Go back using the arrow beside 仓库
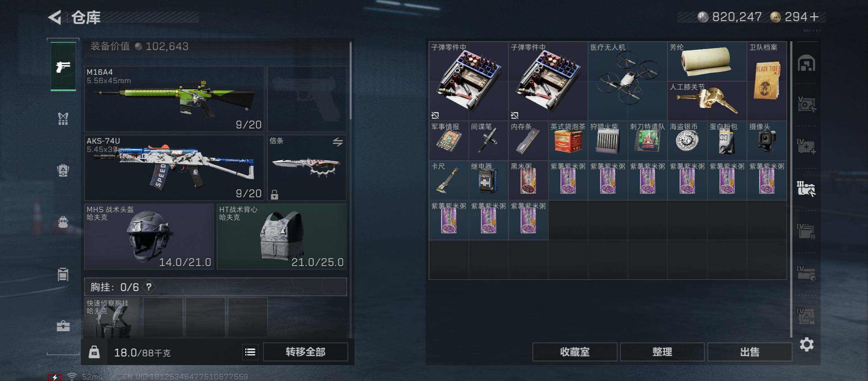The height and width of the screenshot is (381, 868). coord(55,17)
